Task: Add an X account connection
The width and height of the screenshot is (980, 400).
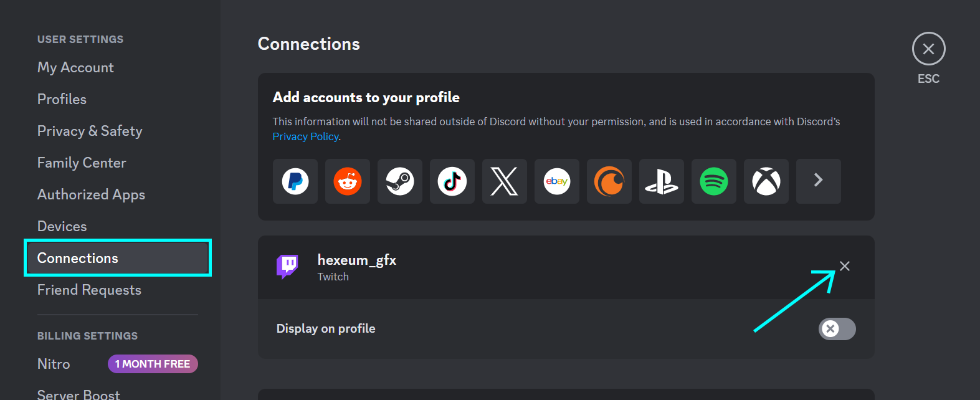Action: [504, 181]
